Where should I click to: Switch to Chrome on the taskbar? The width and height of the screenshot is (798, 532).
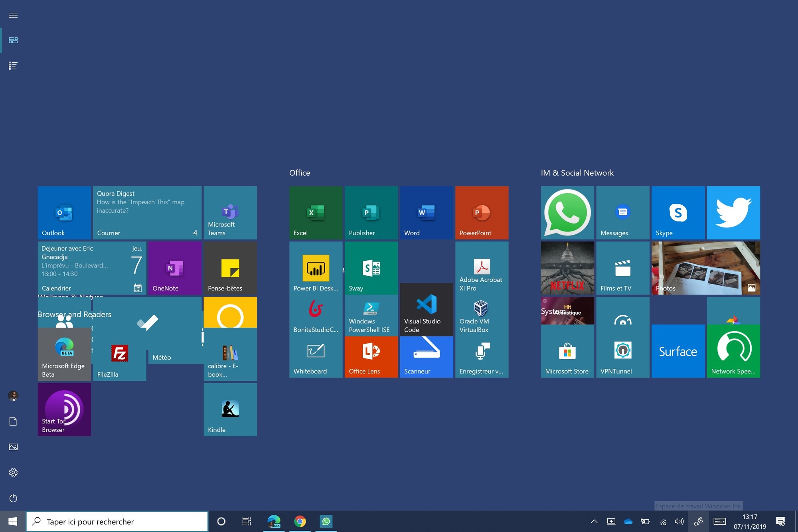(x=300, y=521)
